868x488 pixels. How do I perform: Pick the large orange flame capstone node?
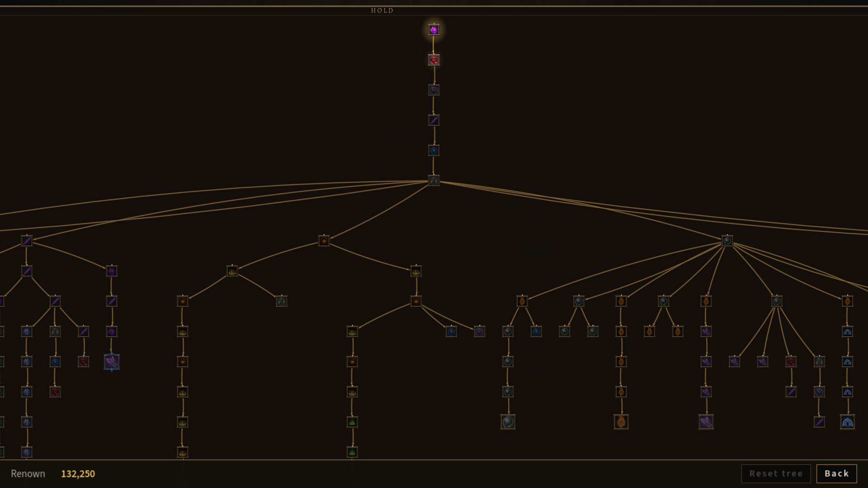point(621,422)
